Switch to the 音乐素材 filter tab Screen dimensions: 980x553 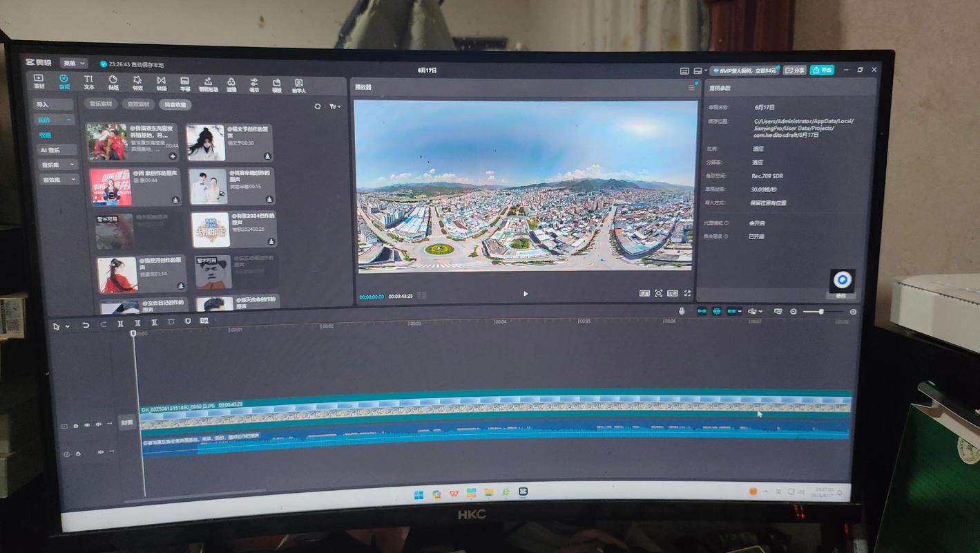pos(101,104)
